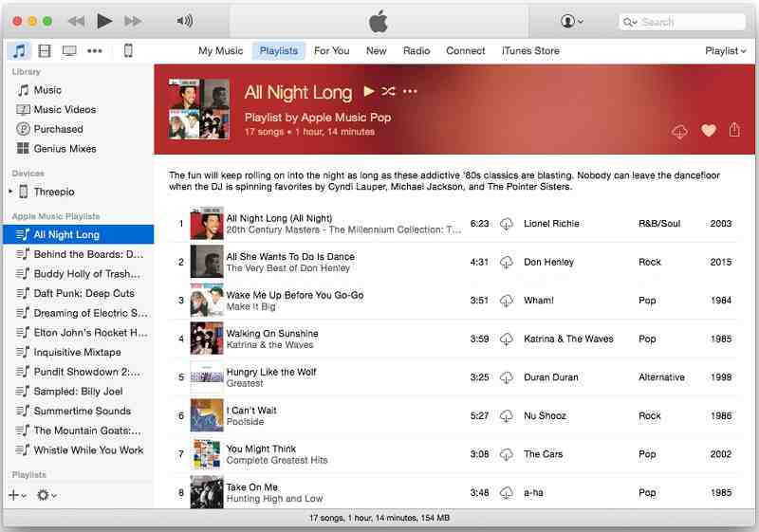Viewport: 759px width, 532px height.
Task: Switch to the Music Videos library view icon
Action: point(45,51)
